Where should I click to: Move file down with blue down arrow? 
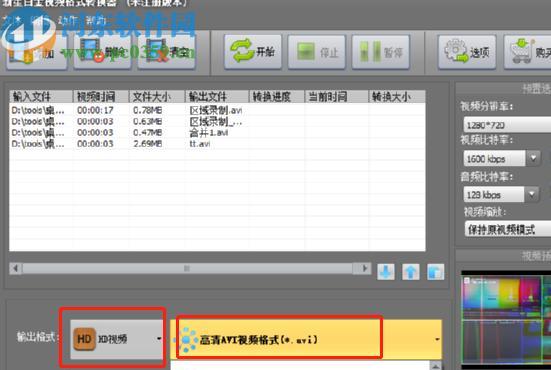(386, 272)
